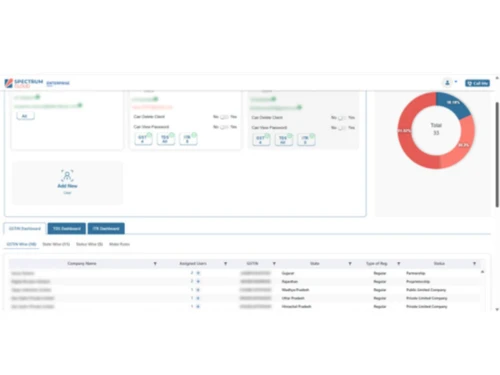Click TDS button in shaded user card
500x375 pixels.
(284, 140)
